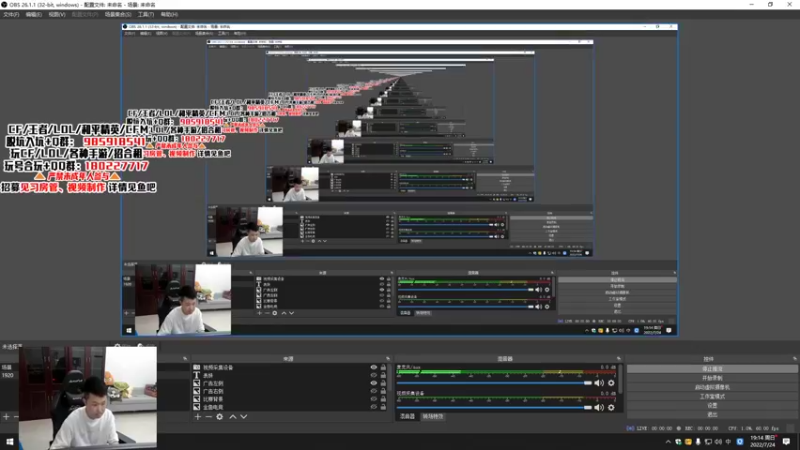Select the 视频采集设备 source row
Viewport: 800px width, 450px height.
click(x=289, y=367)
